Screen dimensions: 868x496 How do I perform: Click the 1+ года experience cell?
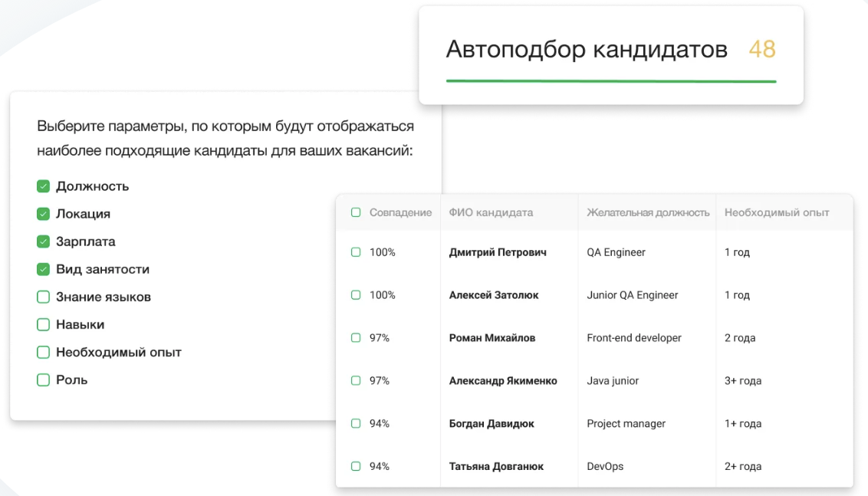click(x=743, y=423)
